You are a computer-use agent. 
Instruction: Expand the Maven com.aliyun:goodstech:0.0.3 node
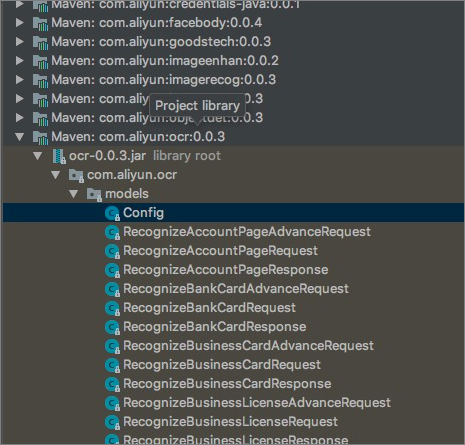click(x=20, y=42)
